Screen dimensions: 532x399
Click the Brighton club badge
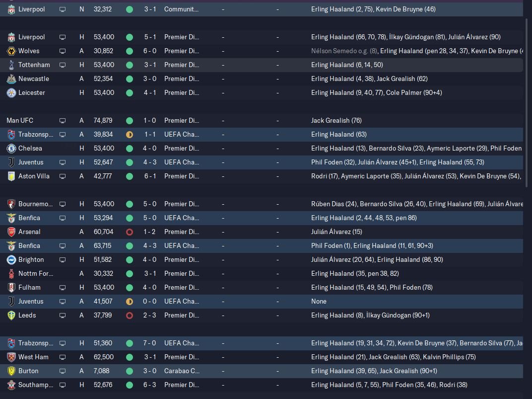point(11,260)
